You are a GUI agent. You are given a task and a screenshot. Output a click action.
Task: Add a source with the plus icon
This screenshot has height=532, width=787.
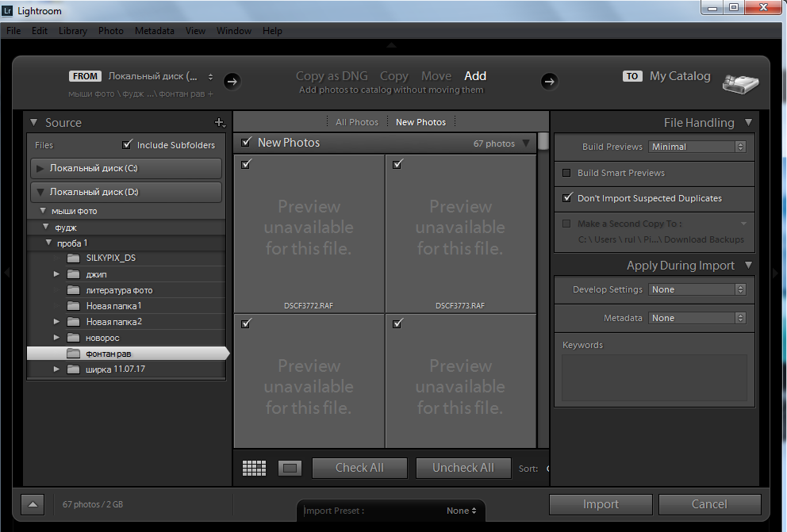click(219, 122)
